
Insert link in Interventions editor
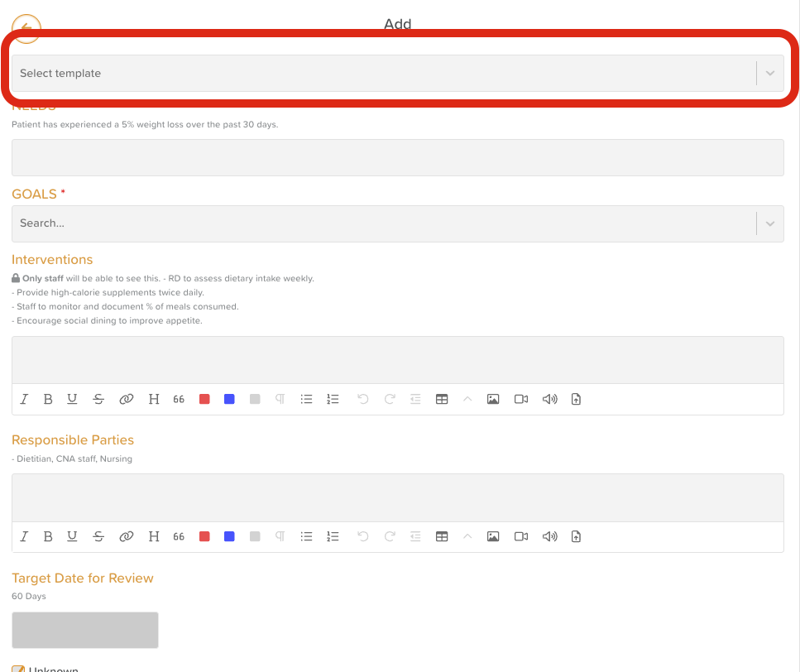pyautogui.click(x=126, y=399)
